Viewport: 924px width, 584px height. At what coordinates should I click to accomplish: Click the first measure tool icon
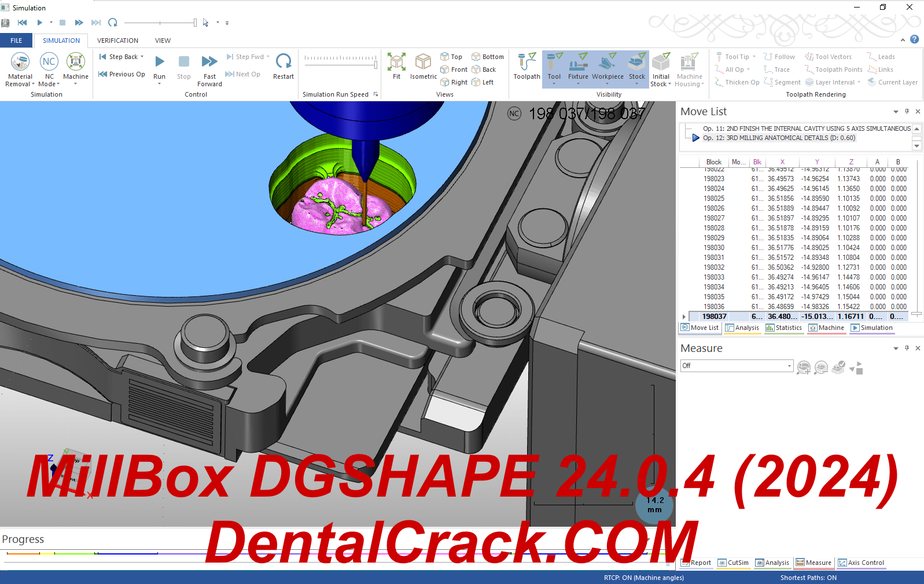click(803, 368)
